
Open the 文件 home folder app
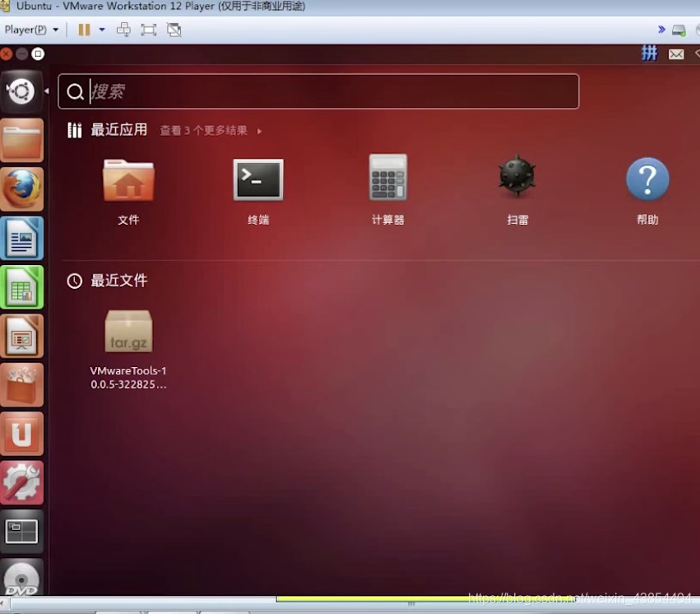coord(128,191)
